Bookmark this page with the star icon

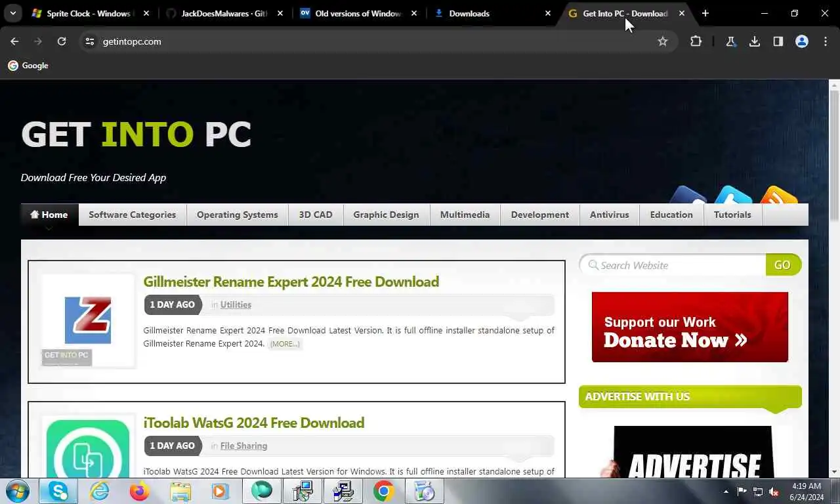[x=663, y=41]
